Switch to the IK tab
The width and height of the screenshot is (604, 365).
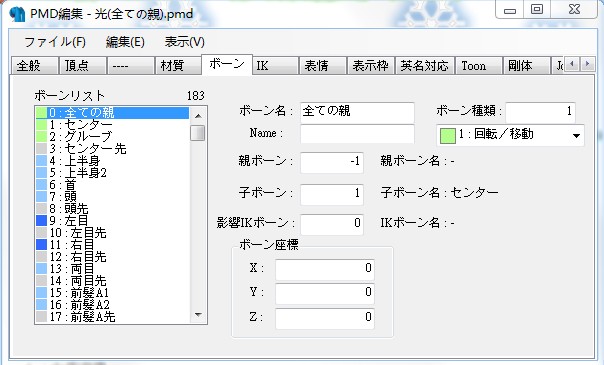275,65
